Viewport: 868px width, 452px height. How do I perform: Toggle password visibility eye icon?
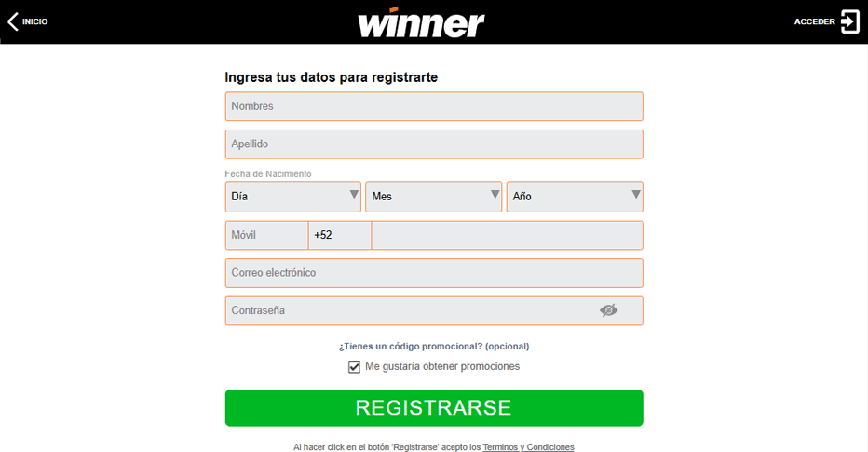tap(608, 310)
